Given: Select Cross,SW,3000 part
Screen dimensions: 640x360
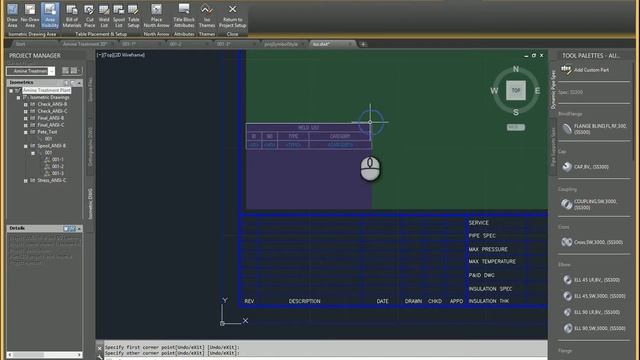Looking at the screenshot, I should pos(592,242).
